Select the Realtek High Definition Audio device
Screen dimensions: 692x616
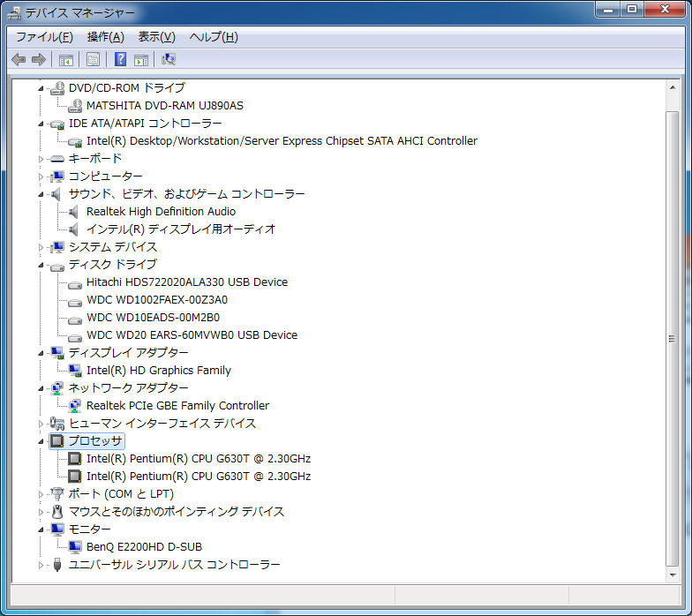[x=161, y=211]
